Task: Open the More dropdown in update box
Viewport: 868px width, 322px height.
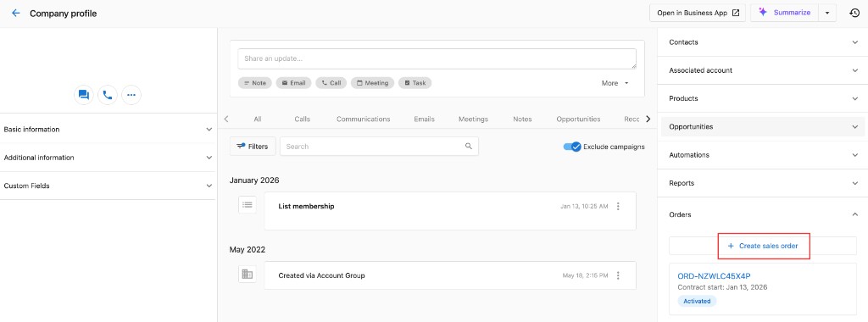Action: tap(615, 83)
